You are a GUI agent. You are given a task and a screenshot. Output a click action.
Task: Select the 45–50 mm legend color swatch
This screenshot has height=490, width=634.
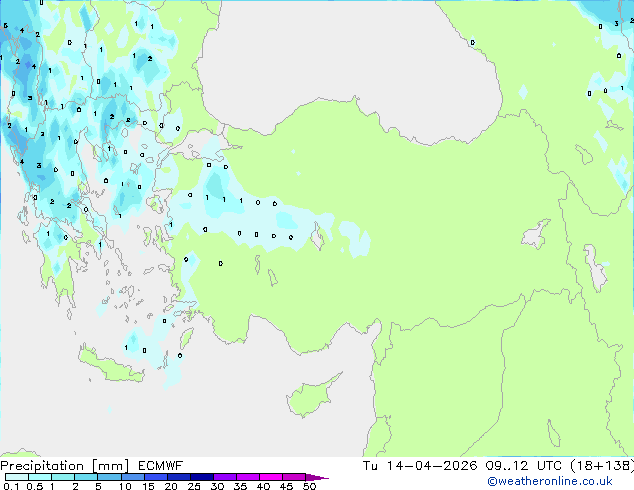294,477
